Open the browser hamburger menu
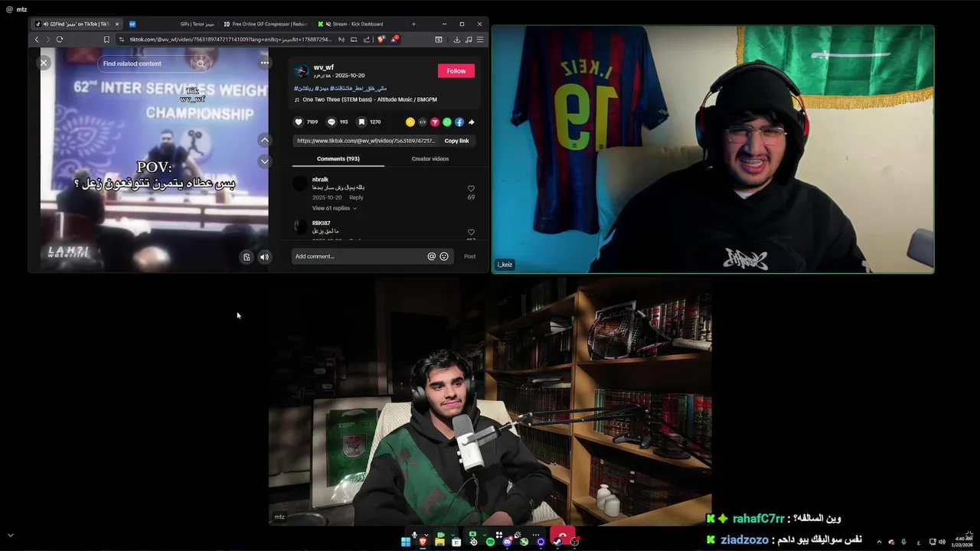The height and width of the screenshot is (551, 980). pyautogui.click(x=480, y=39)
